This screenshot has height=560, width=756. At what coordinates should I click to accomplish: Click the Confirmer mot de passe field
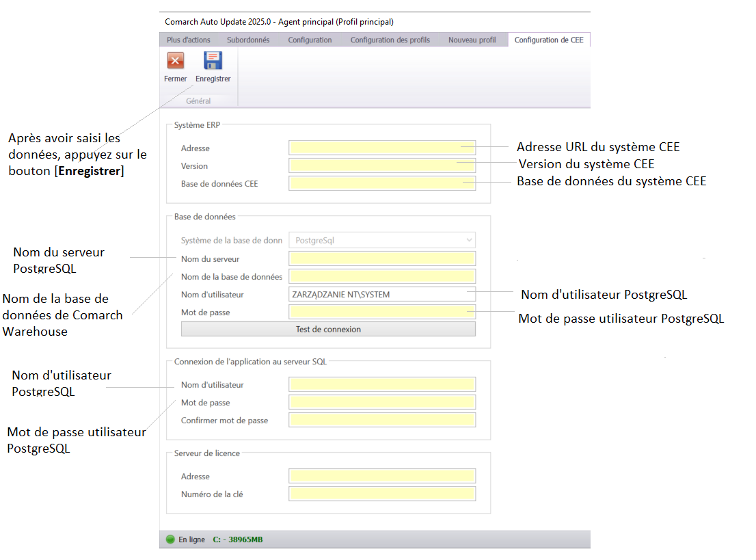point(382,420)
